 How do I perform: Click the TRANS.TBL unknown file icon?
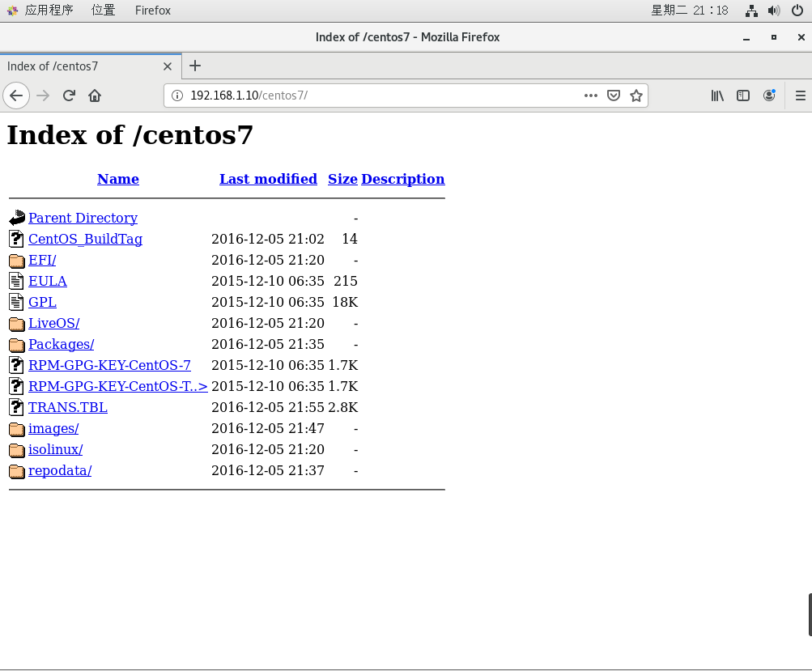click(16, 407)
